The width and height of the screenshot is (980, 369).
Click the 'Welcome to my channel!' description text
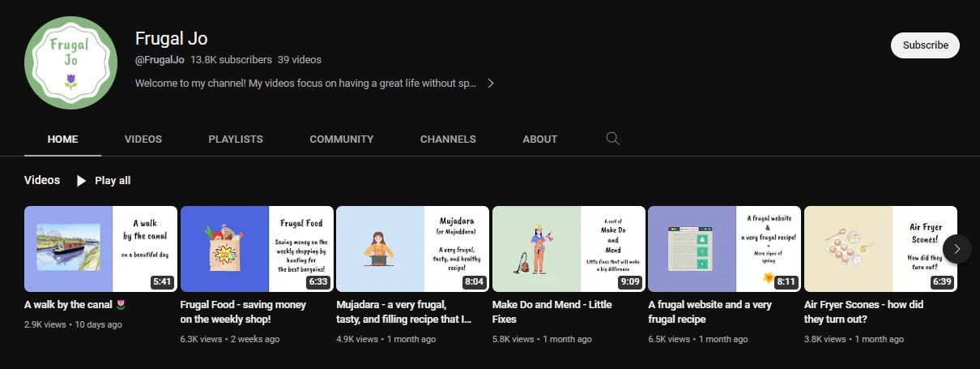[305, 83]
